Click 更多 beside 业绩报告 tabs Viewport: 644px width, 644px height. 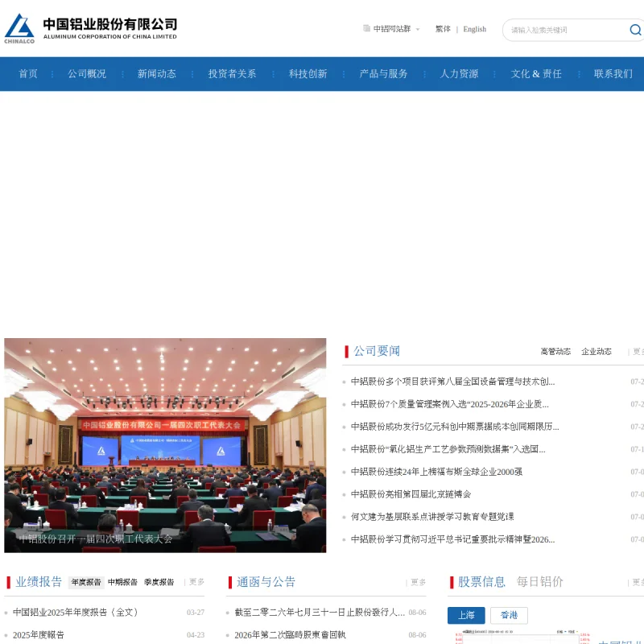click(196, 582)
